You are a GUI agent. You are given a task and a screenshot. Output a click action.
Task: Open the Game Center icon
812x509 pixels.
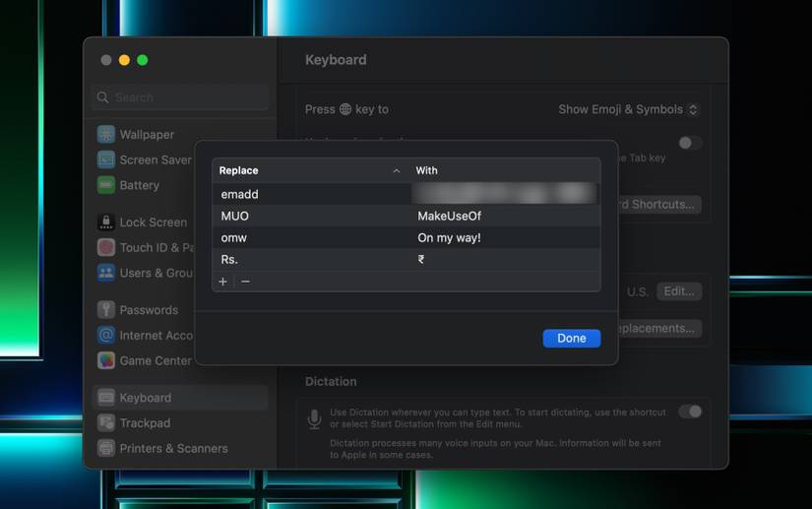[x=106, y=361]
